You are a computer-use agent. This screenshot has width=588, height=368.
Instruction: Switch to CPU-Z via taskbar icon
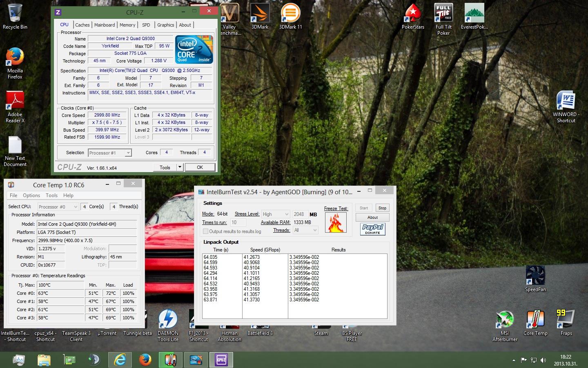point(221,360)
